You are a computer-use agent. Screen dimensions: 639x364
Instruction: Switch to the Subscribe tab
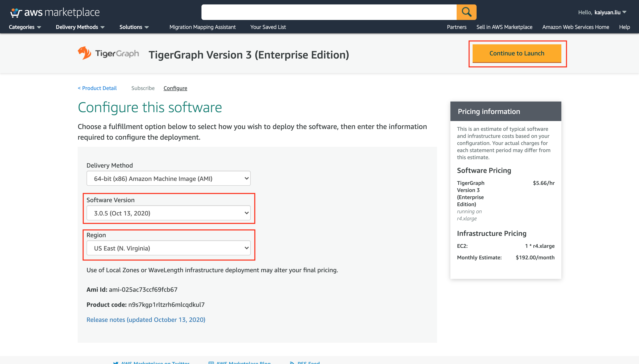pos(143,88)
